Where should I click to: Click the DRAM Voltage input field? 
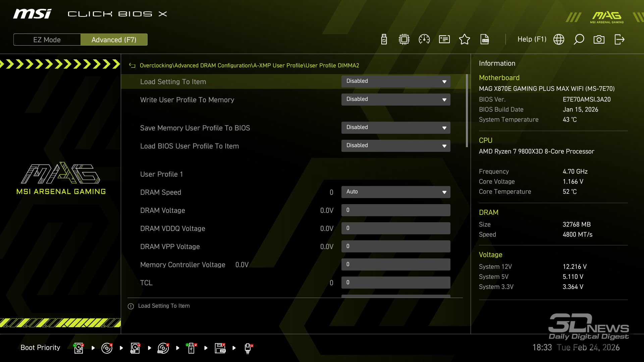[396, 210]
